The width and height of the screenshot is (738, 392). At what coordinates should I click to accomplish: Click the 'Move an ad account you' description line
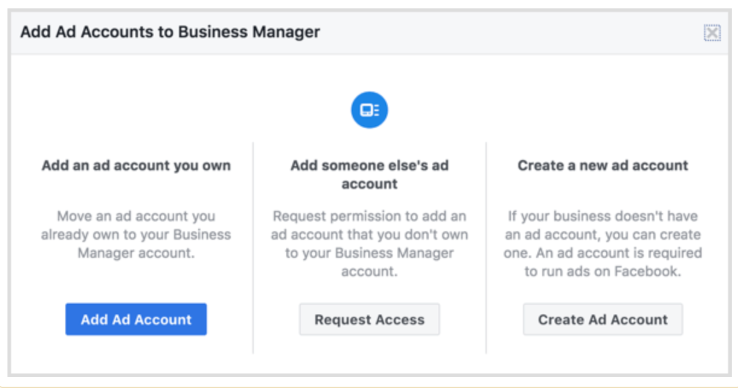pos(136,216)
